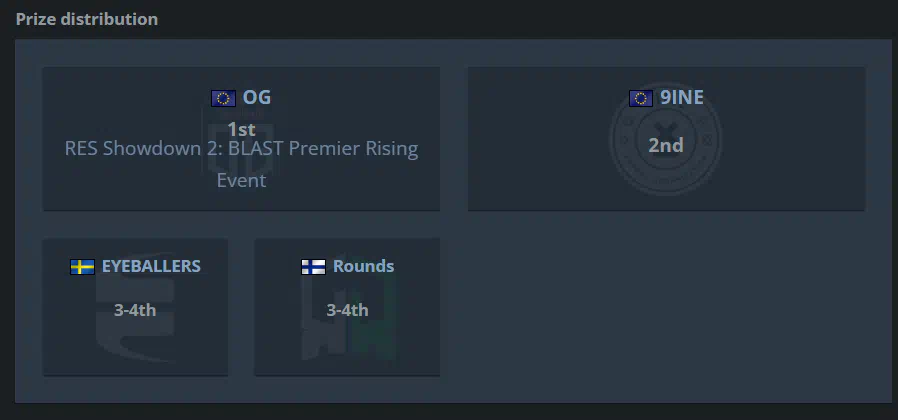This screenshot has height=420, width=898.
Task: Select the 2nd place label
Action: pos(666,145)
